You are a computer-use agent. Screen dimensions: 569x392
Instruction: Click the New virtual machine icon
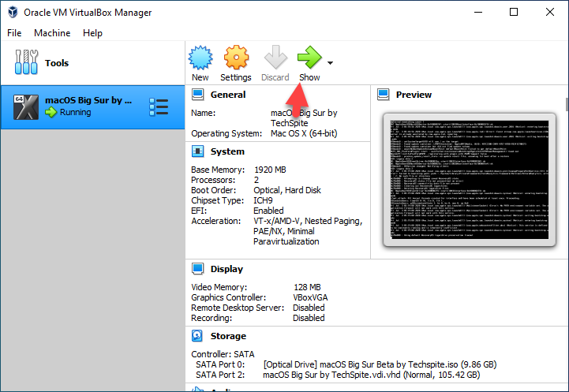(x=200, y=58)
